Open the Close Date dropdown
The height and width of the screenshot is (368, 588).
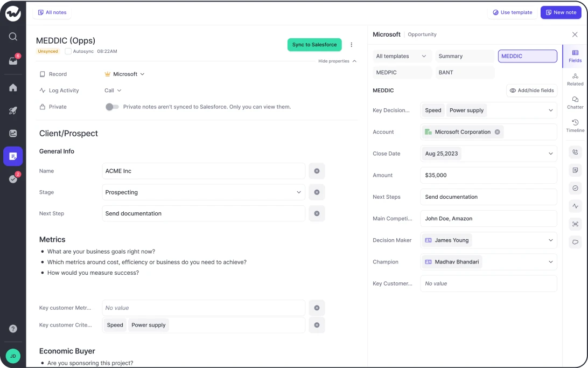[x=550, y=154]
